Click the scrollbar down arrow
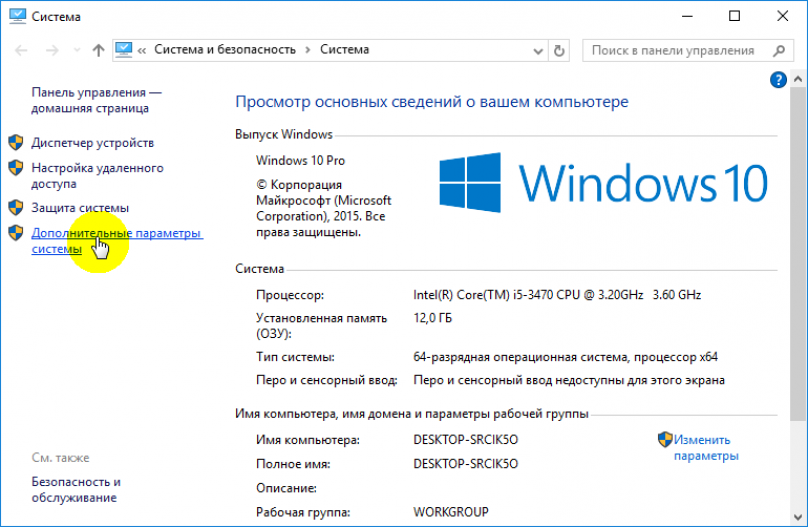 click(798, 517)
